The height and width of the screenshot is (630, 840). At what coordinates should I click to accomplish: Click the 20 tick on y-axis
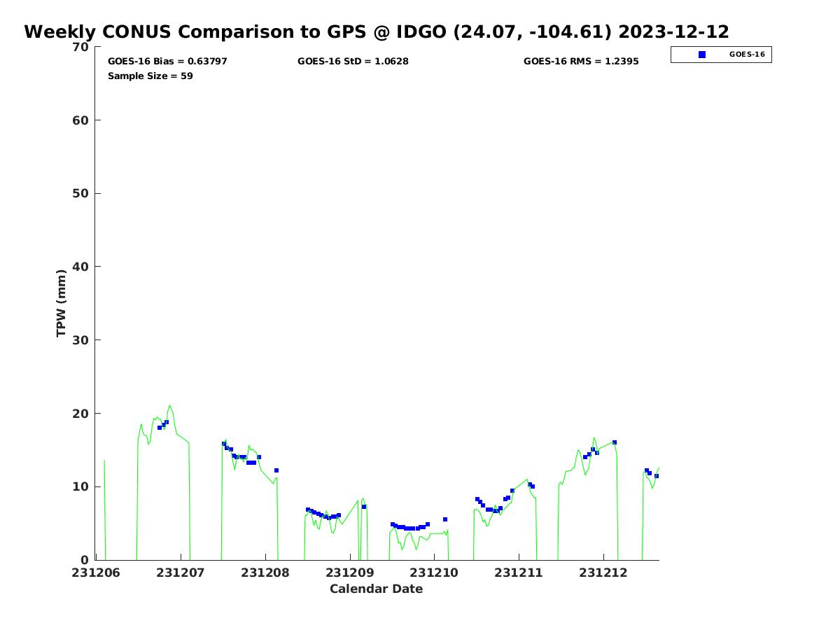81,414
